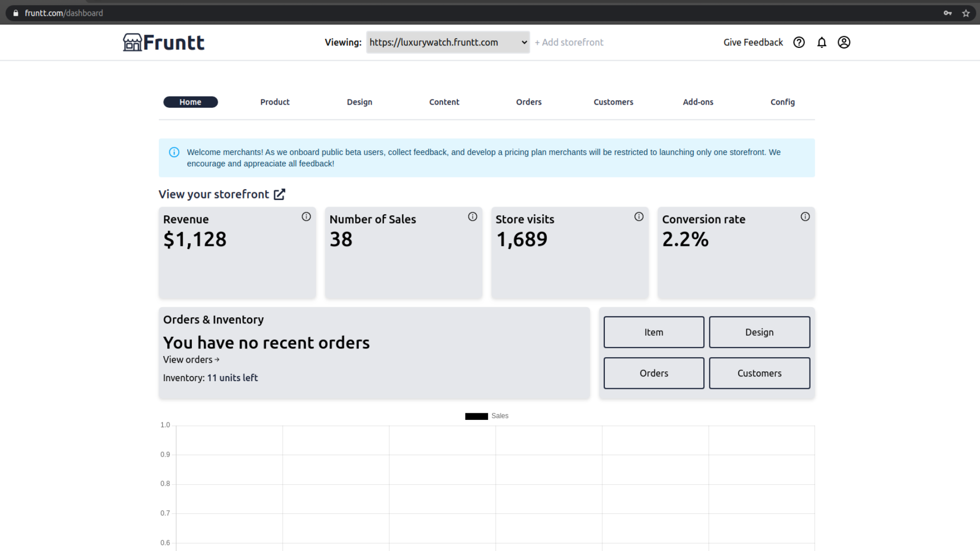Click the welcome merchants banner message
Viewport: 980px width, 551px height.
point(483,158)
